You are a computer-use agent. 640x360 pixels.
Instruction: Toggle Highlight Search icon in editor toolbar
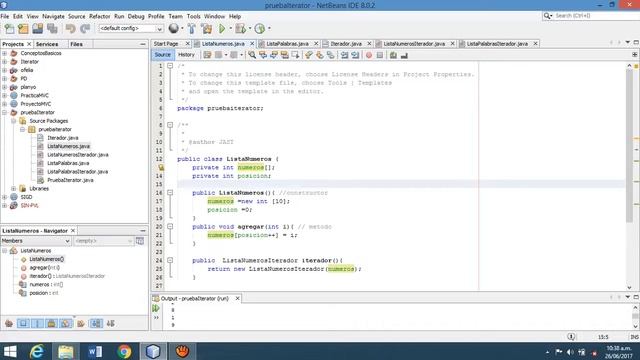tap(284, 55)
